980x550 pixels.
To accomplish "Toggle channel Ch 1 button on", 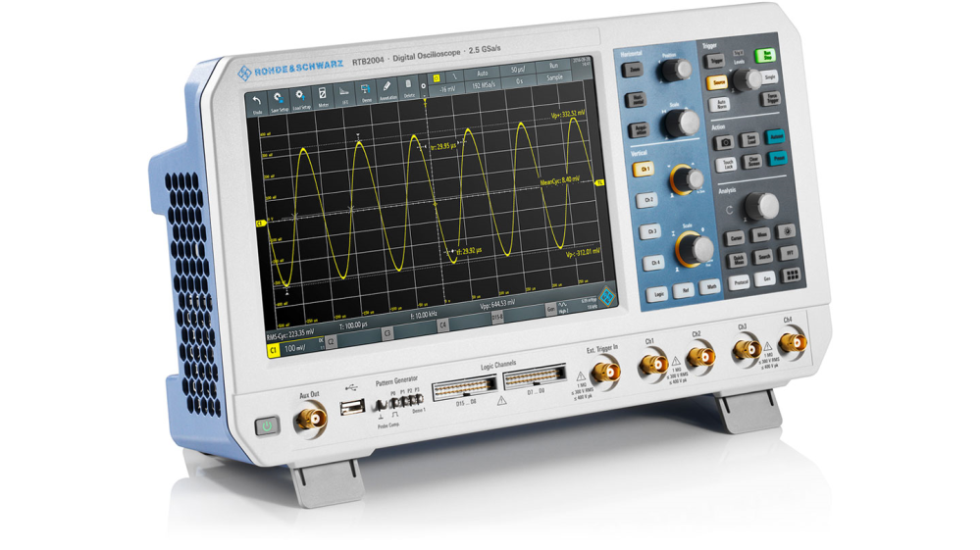I will point(645,169).
